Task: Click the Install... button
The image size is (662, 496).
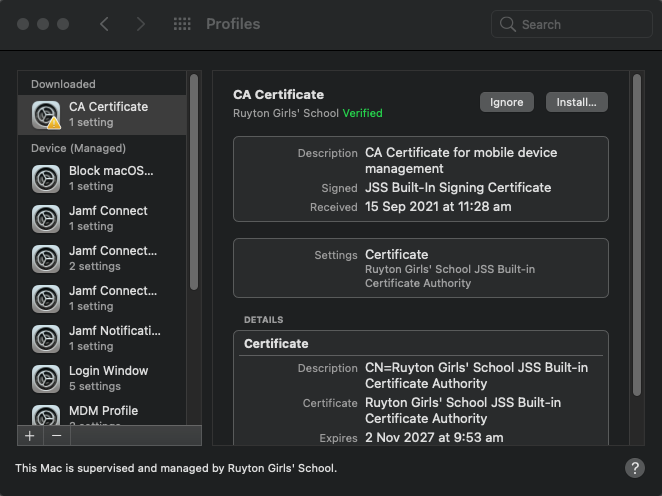Action: 577,102
